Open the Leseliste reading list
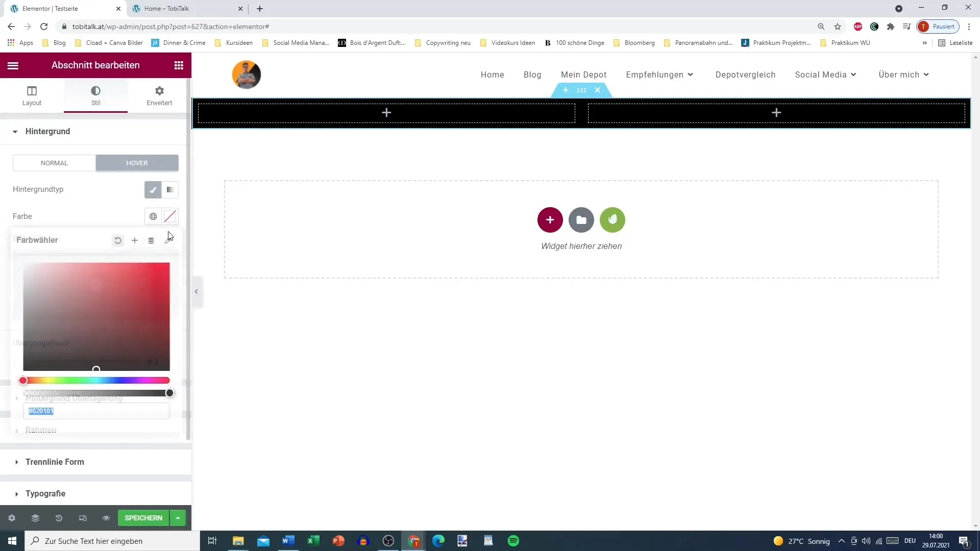 click(x=956, y=43)
